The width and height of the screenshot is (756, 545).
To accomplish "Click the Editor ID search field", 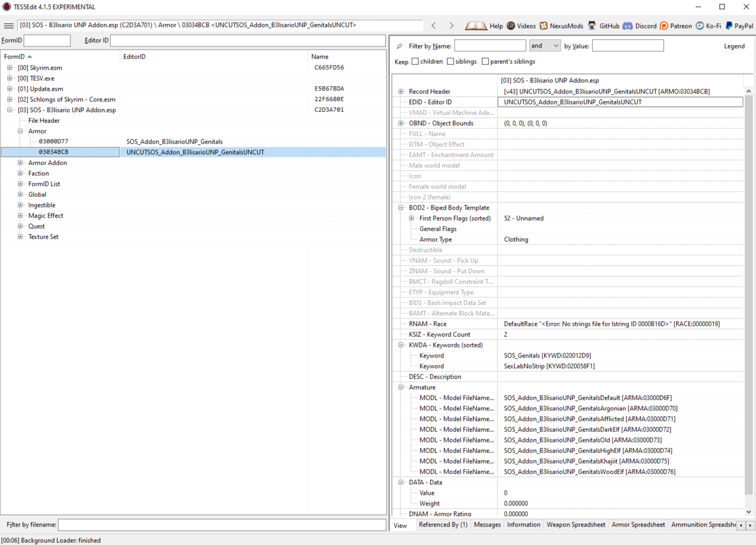I will 248,41.
